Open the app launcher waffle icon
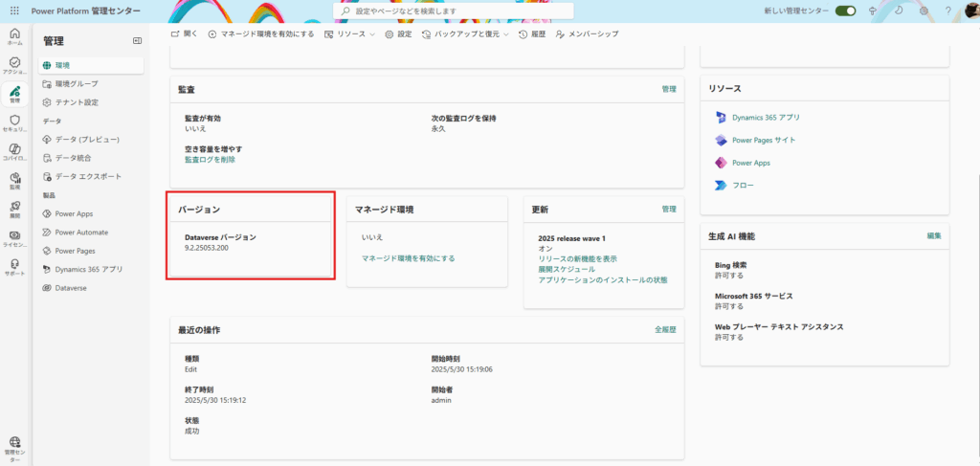The width and height of the screenshot is (980, 466). pos(14,11)
